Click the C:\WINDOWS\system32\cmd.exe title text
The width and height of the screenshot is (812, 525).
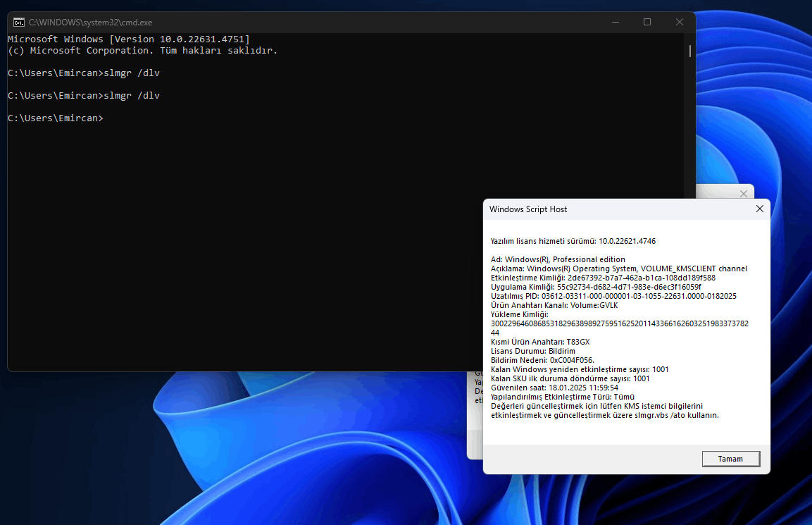tap(91, 23)
